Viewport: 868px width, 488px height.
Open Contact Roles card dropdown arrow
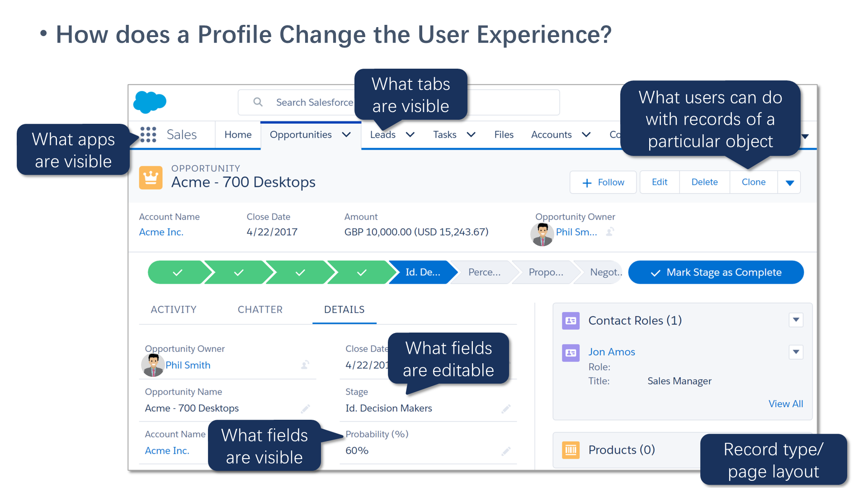pyautogui.click(x=796, y=320)
